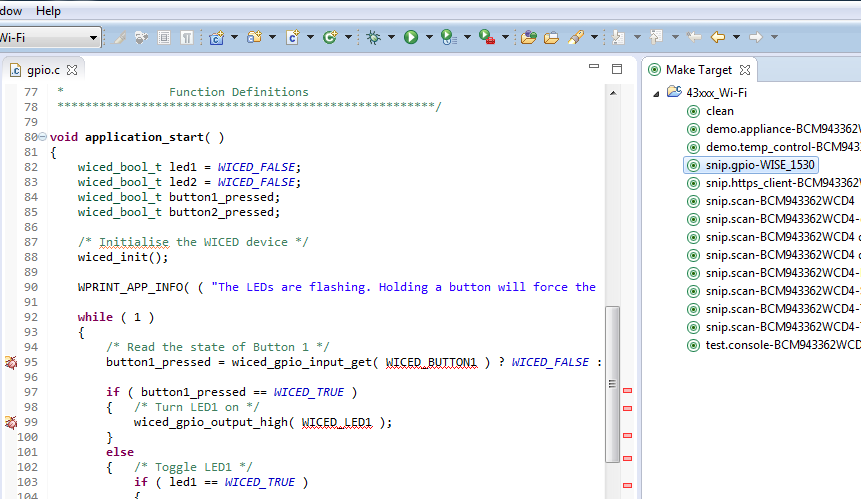861x499 pixels.
Task: Click the Open Type folder icon
Action: (530, 37)
